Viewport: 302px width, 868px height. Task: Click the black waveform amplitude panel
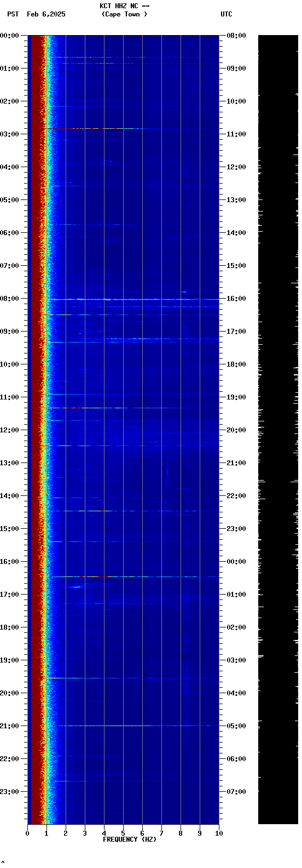(278, 430)
